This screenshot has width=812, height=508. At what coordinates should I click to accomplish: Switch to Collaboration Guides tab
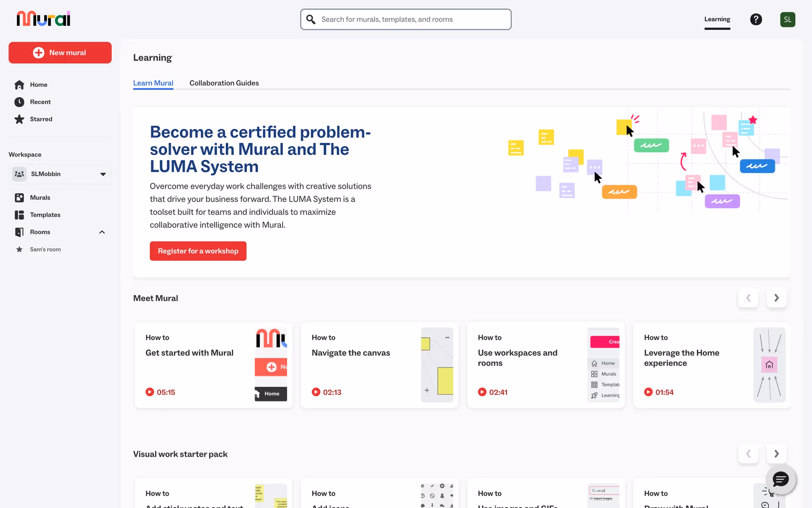(x=224, y=83)
